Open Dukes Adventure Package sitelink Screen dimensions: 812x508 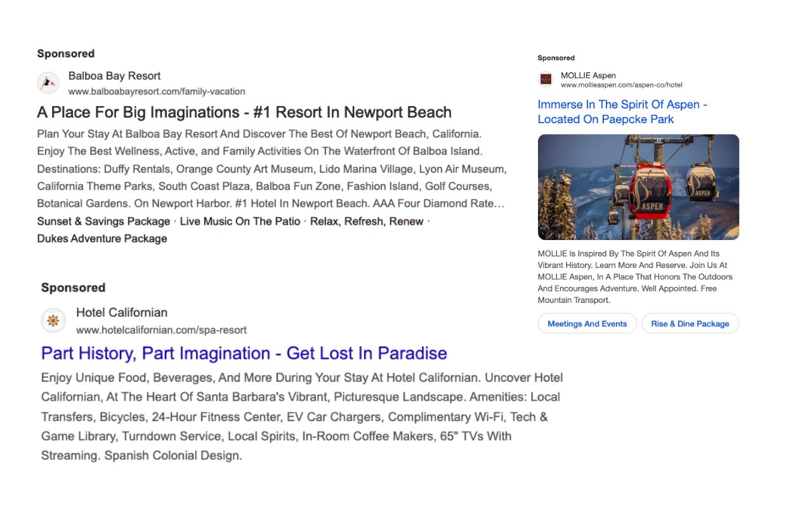(102, 239)
